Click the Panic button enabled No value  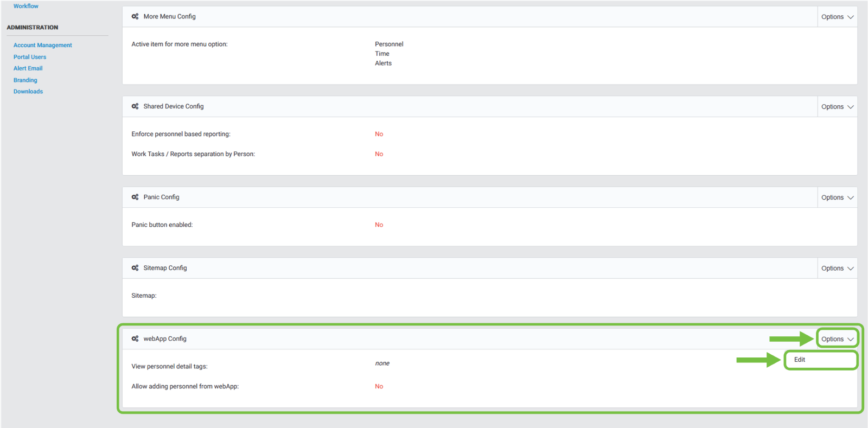point(379,225)
